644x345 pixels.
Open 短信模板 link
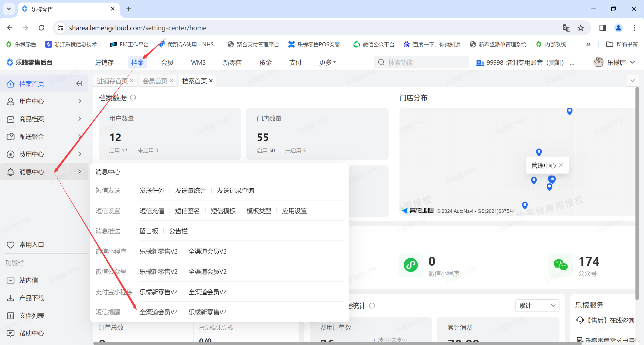click(x=223, y=211)
